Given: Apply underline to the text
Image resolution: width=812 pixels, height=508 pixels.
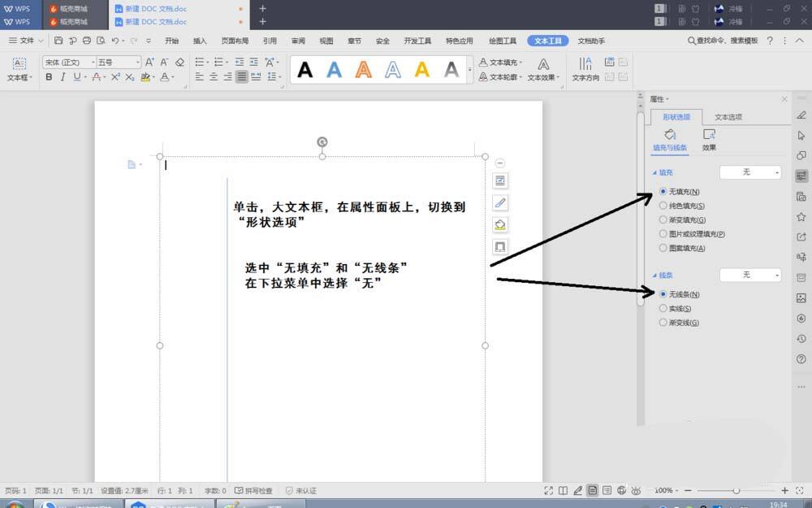Looking at the screenshot, I should point(75,77).
